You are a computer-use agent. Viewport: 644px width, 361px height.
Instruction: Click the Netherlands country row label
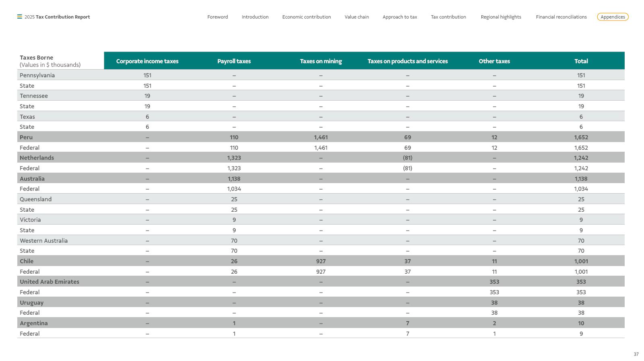click(x=37, y=158)
